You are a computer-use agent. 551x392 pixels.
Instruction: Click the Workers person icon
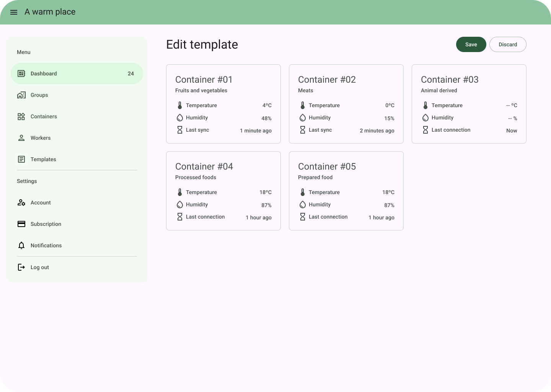[x=21, y=138]
